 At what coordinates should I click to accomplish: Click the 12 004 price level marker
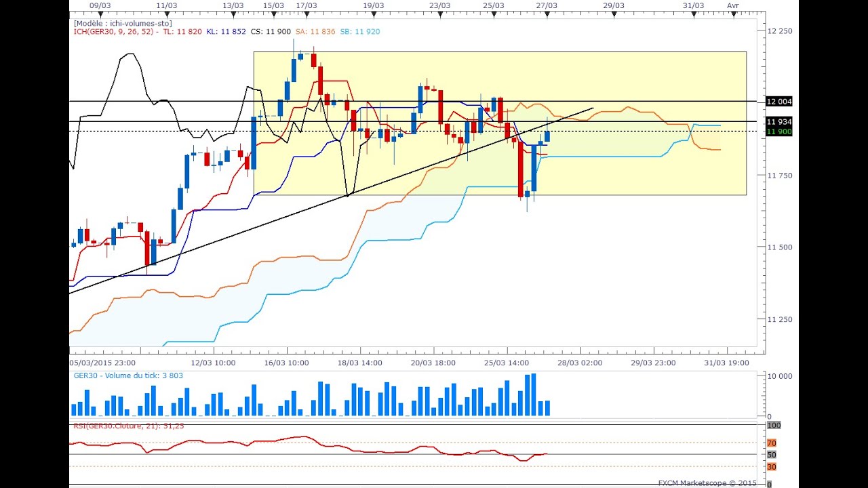click(779, 102)
